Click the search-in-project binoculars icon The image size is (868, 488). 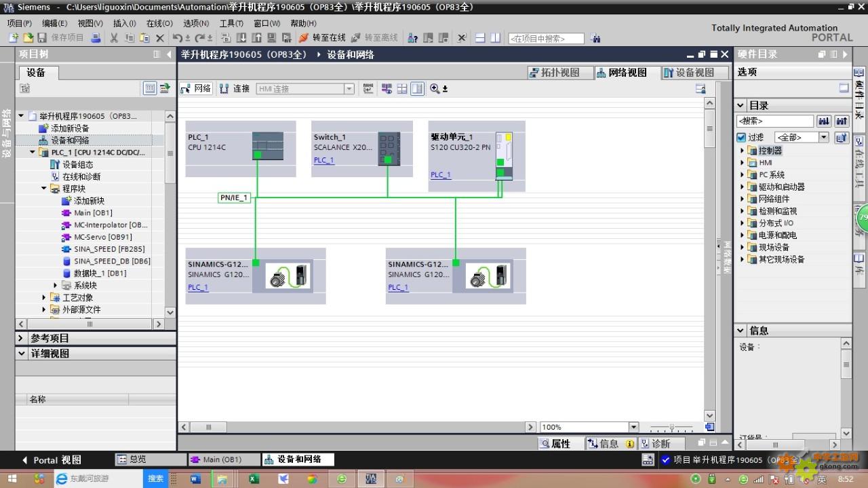595,39
